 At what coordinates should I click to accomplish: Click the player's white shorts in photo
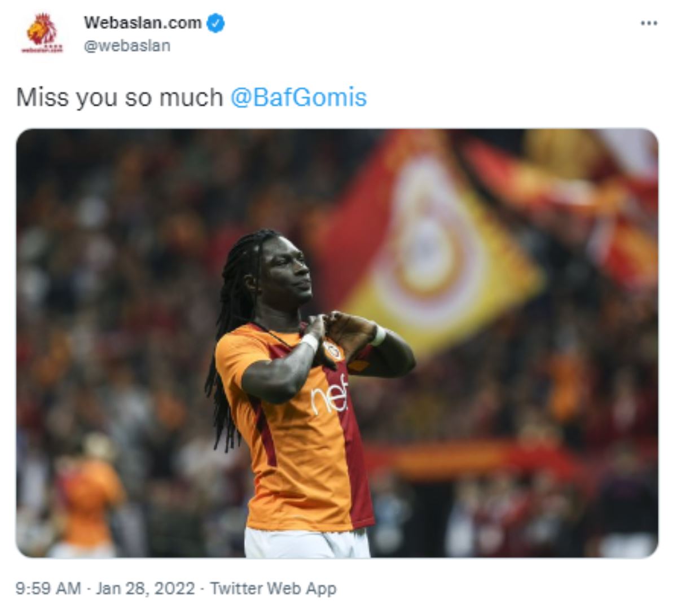point(306,543)
